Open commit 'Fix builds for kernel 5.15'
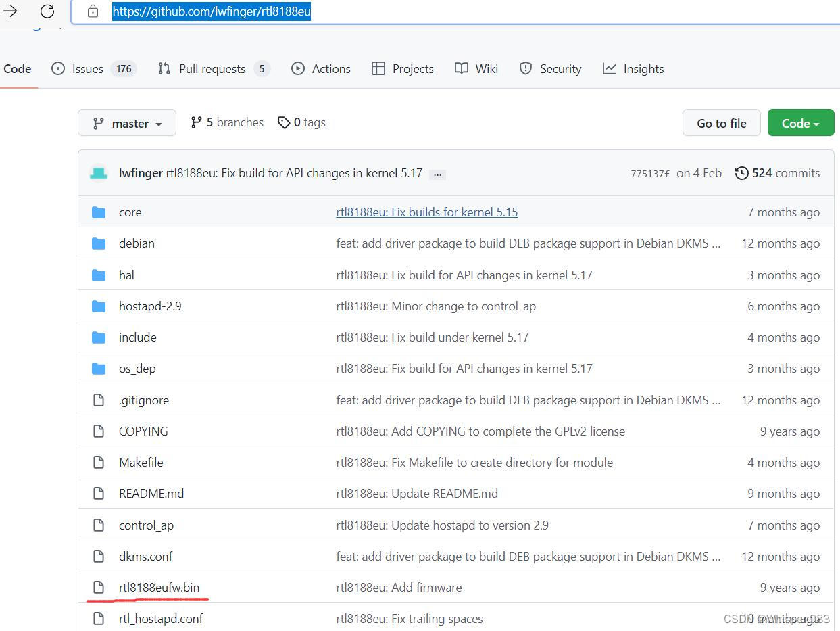Image resolution: width=840 pixels, height=631 pixels. [427, 212]
